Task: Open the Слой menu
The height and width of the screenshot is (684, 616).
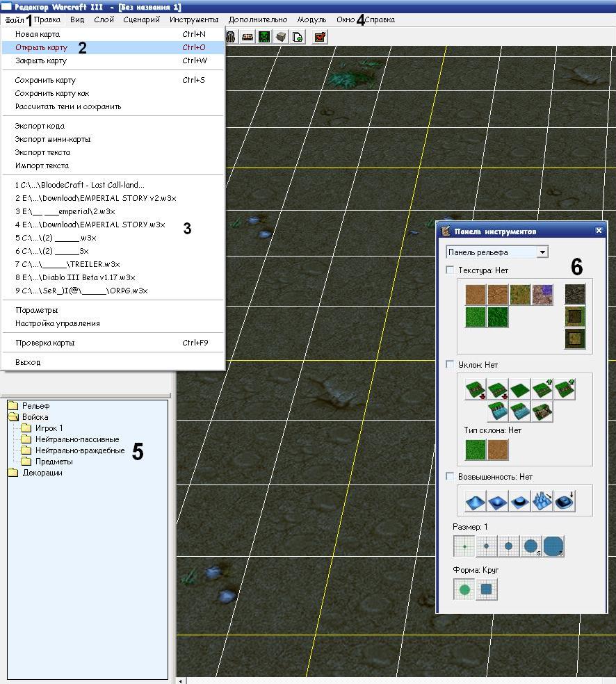Action: point(104,19)
